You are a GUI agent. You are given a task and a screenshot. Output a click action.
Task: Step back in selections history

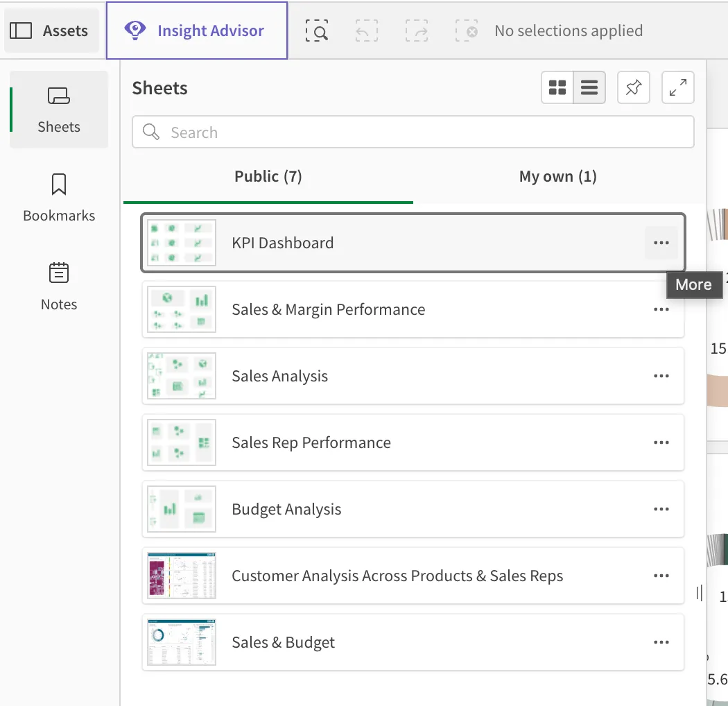tap(366, 31)
